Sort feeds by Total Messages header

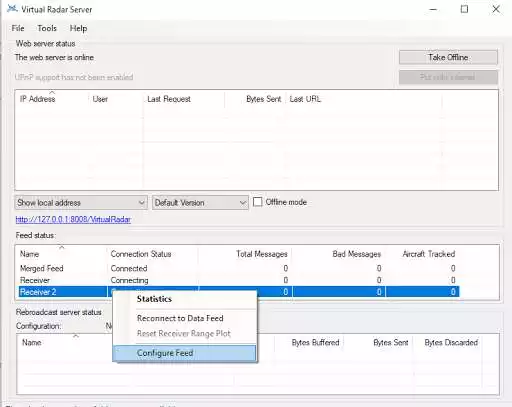click(x=262, y=254)
